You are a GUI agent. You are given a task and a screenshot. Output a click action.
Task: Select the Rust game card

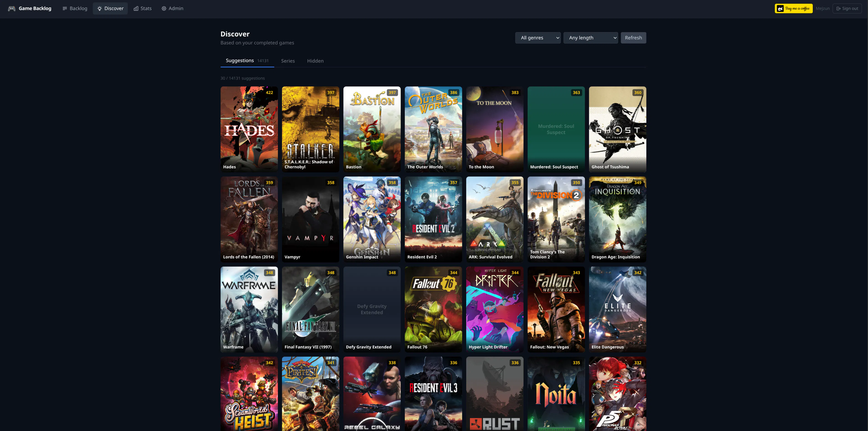[495, 394]
